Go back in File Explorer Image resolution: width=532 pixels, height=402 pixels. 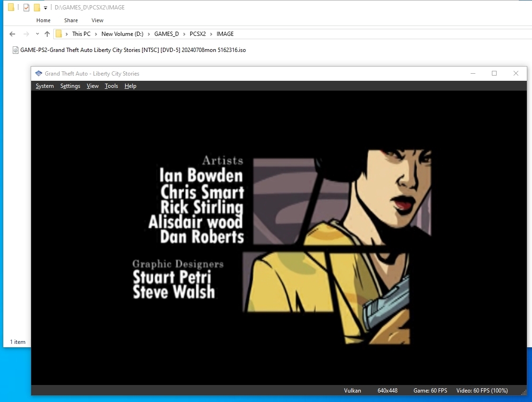pyautogui.click(x=12, y=34)
